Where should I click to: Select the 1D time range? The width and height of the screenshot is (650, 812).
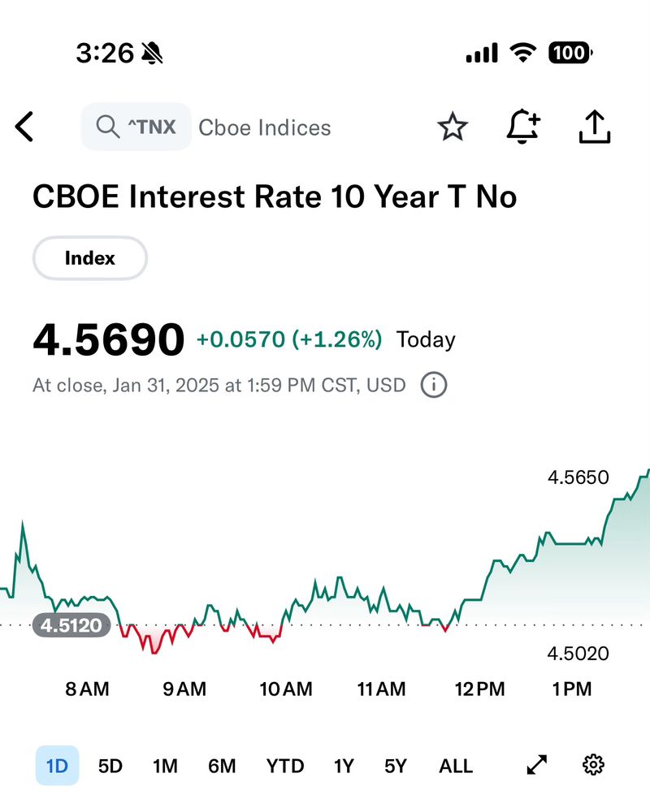tap(57, 766)
